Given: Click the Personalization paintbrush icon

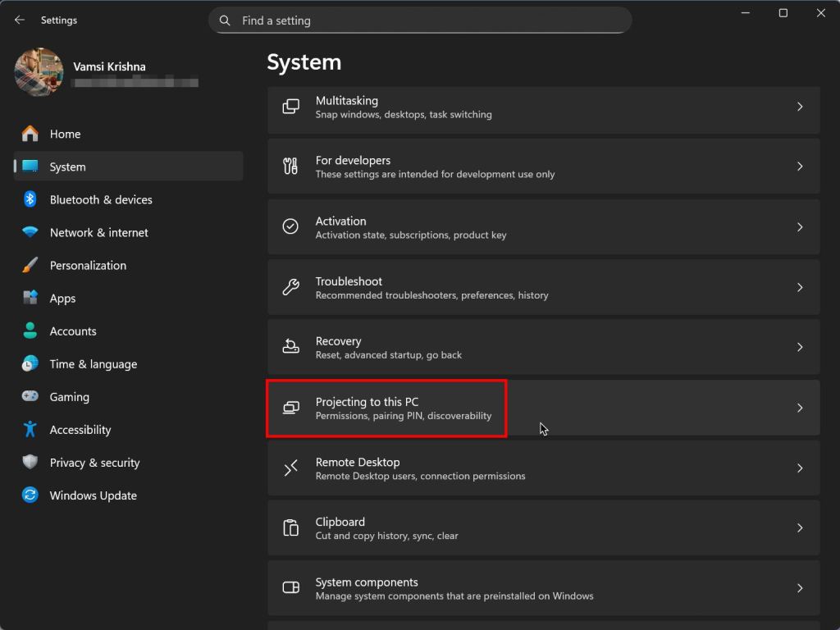Looking at the screenshot, I should [30, 265].
